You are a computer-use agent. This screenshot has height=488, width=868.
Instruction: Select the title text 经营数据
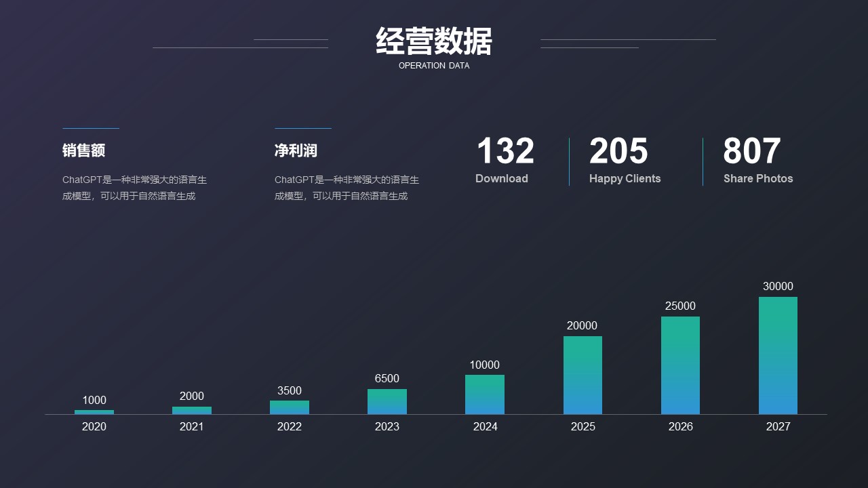(434, 41)
